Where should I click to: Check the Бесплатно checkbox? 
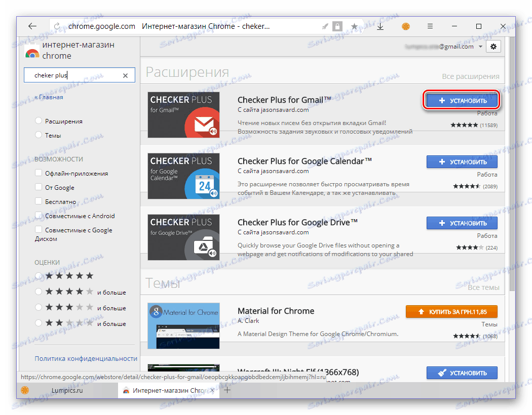click(39, 201)
